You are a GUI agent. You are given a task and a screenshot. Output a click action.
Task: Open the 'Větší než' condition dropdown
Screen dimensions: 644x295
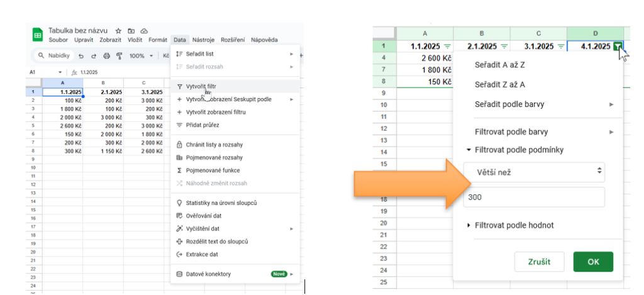[x=534, y=170]
